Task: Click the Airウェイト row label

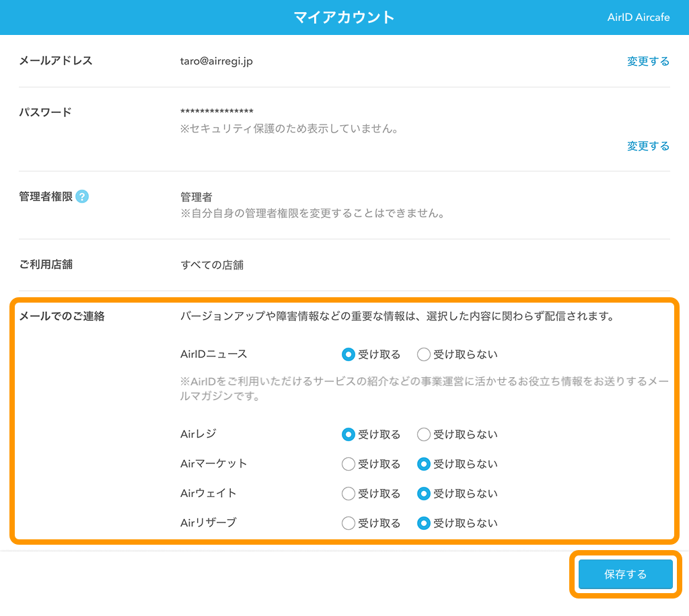Action: click(209, 493)
